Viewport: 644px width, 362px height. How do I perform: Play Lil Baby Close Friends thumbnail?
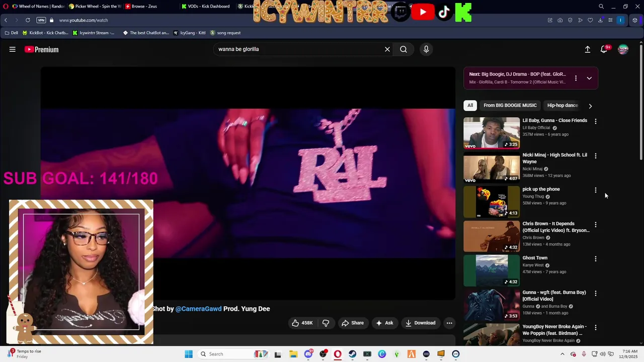(x=492, y=133)
